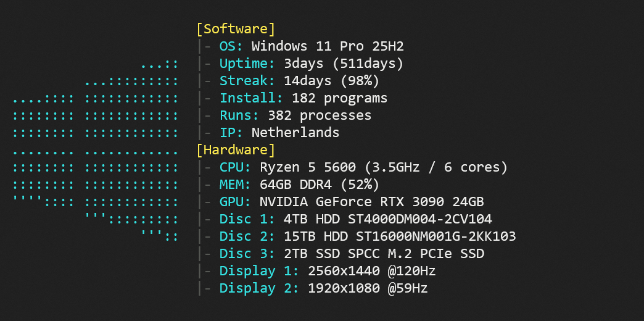Click the 'Netherlands' value
The width and height of the screenshot is (644, 321).
pyautogui.click(x=295, y=133)
